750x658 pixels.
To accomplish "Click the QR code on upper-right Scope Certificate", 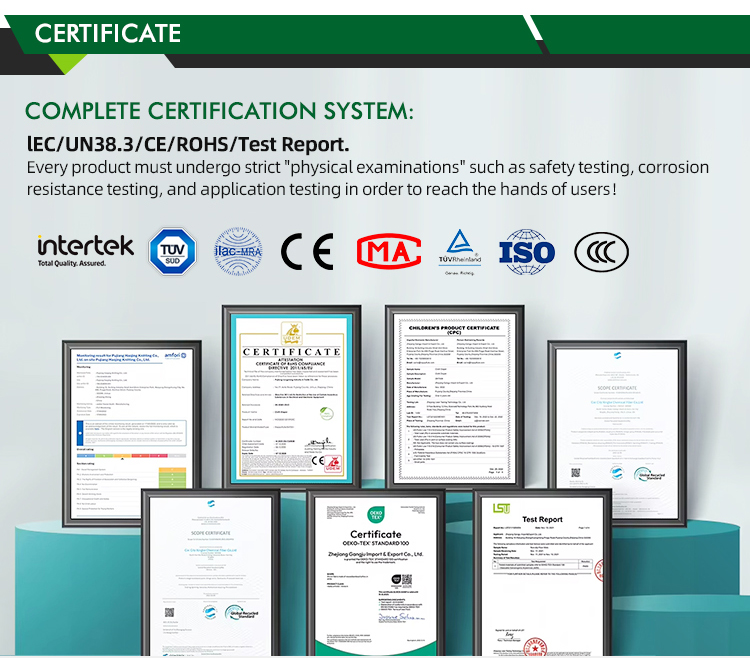I will coord(576,473).
